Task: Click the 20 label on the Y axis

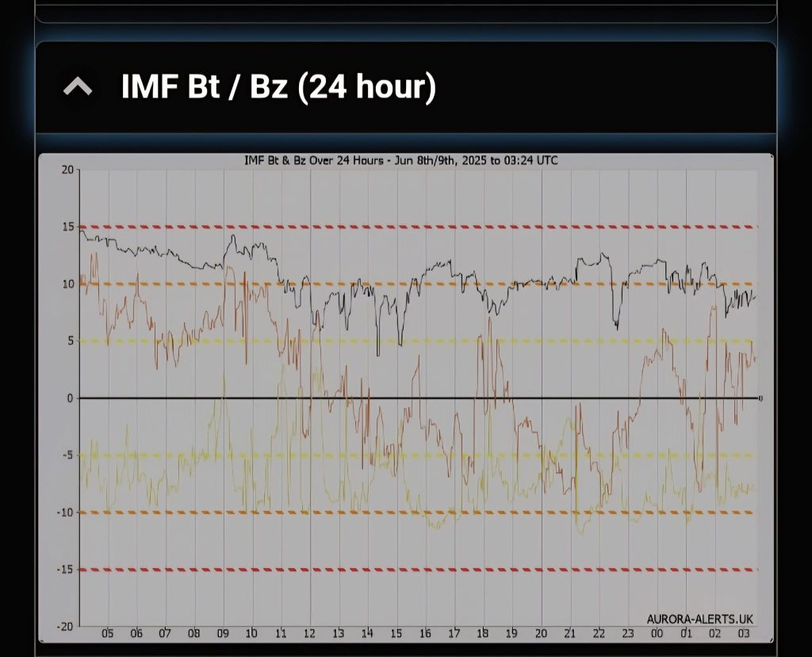Action: pyautogui.click(x=67, y=170)
